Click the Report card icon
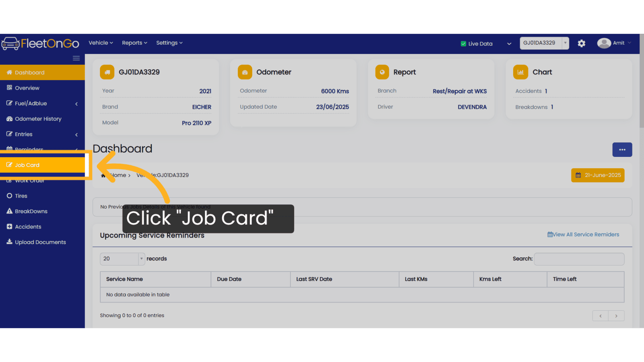Viewport: 644px width, 362px height. [x=382, y=72]
